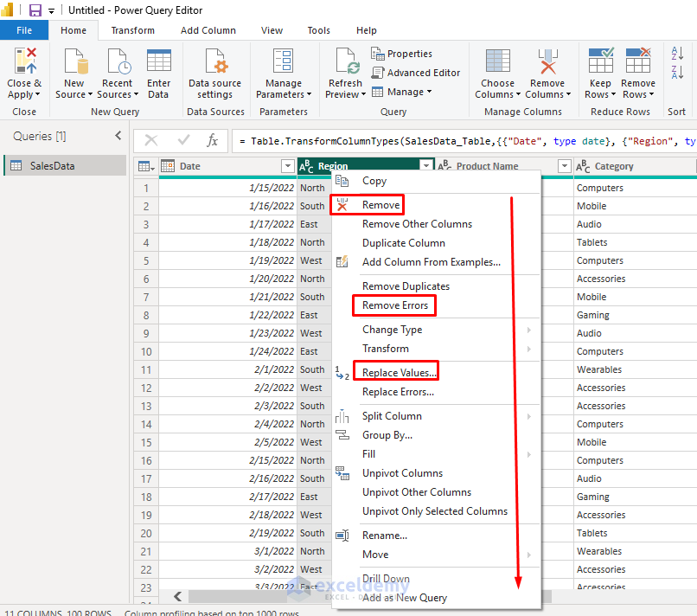Switch to the Tools tab
This screenshot has height=616, width=697.
[x=319, y=30]
